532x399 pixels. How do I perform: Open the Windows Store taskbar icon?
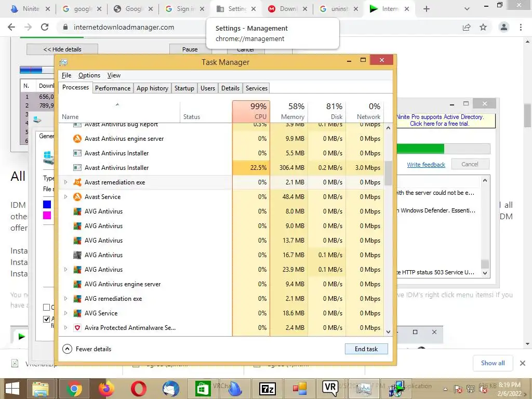point(203,389)
